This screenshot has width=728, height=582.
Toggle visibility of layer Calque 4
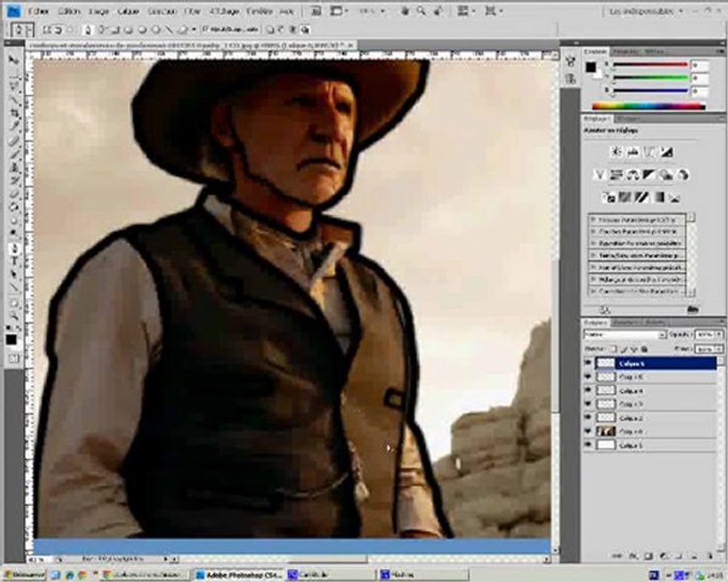click(x=588, y=390)
